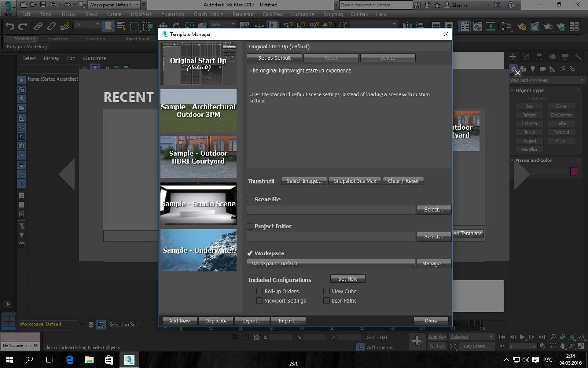The image size is (588, 368).
Task: Open the Workspace: Default dropdown in title bar
Action: pyautogui.click(x=113, y=5)
